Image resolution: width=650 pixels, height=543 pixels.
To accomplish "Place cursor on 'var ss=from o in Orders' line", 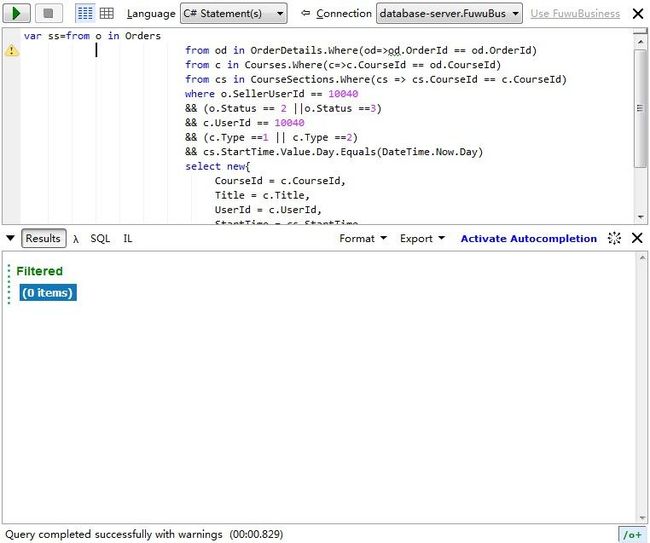I will (x=92, y=36).
